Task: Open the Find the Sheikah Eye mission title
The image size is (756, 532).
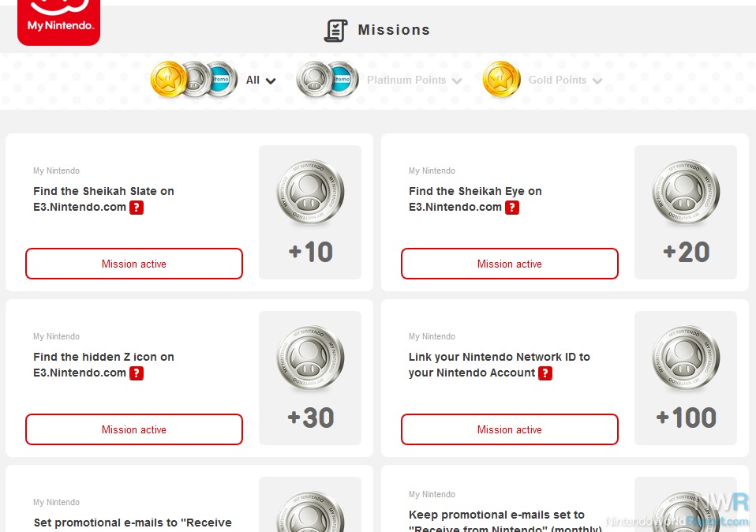Action: pos(475,199)
